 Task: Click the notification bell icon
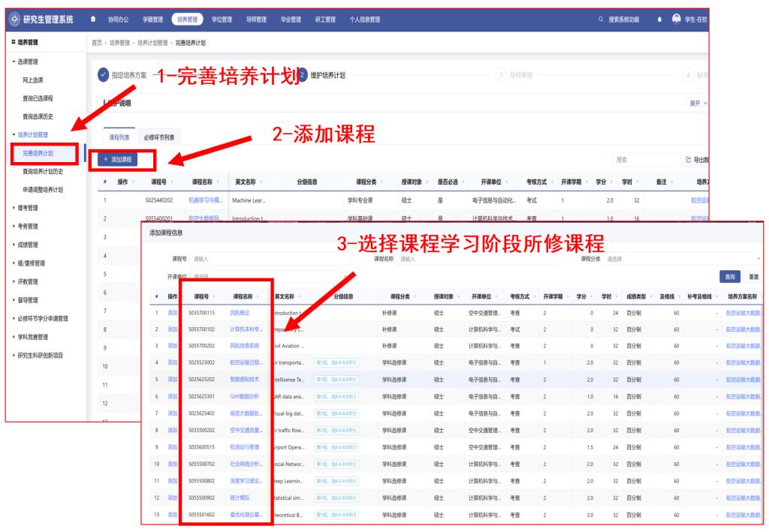pyautogui.click(x=659, y=19)
